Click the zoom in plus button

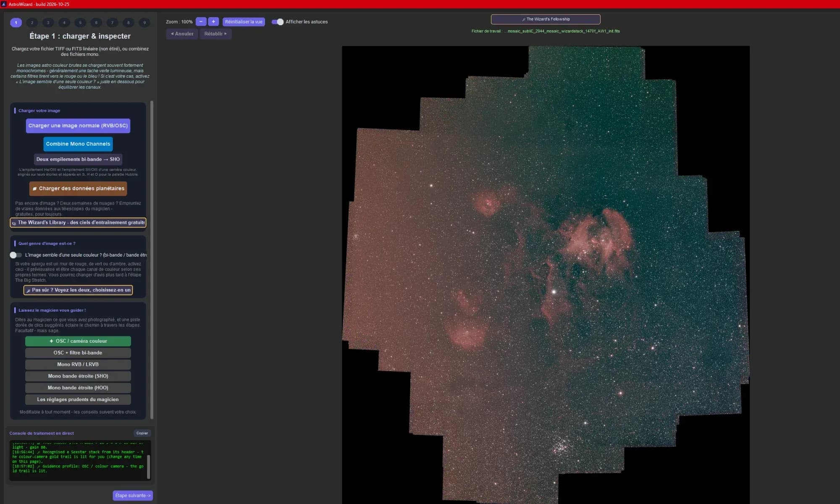pyautogui.click(x=213, y=22)
